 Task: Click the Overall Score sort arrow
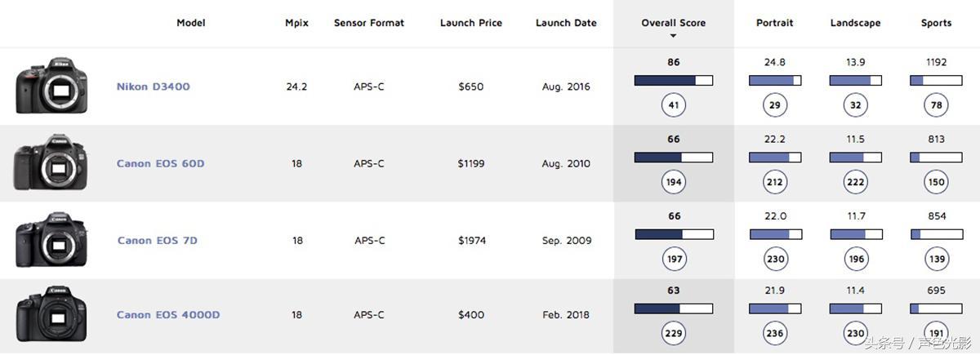[x=674, y=36]
